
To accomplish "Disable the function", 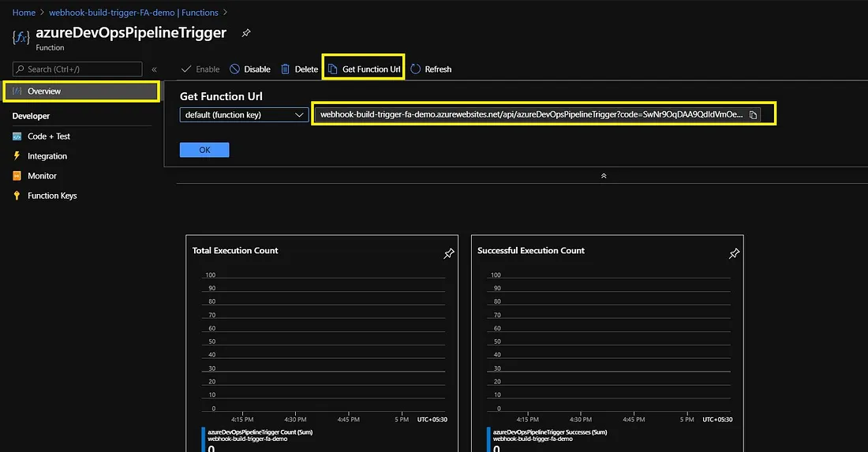I will pyautogui.click(x=250, y=69).
